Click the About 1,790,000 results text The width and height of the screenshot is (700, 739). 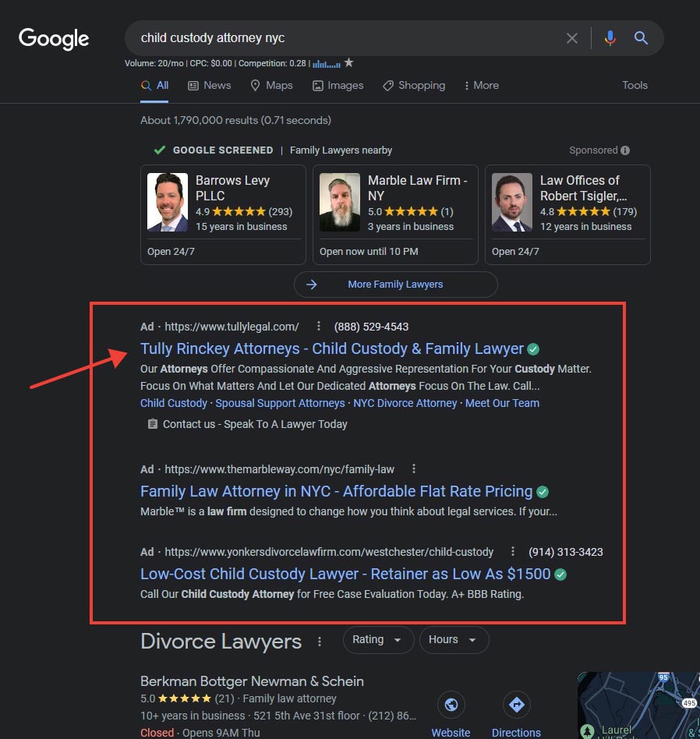[235, 120]
